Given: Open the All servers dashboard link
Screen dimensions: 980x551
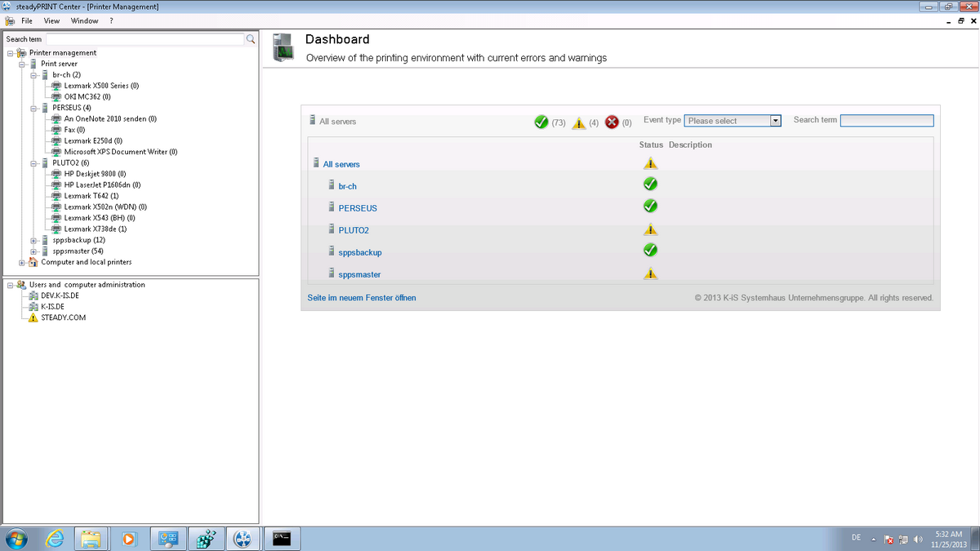Looking at the screenshot, I should [x=341, y=164].
